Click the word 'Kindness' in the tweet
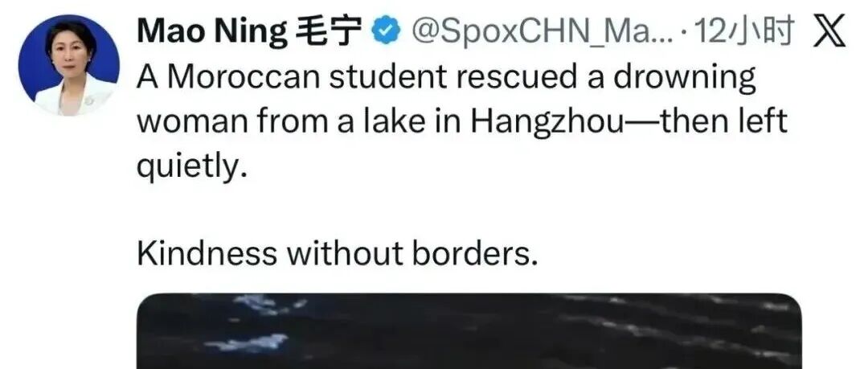This screenshot has height=369, width=868. 207,253
